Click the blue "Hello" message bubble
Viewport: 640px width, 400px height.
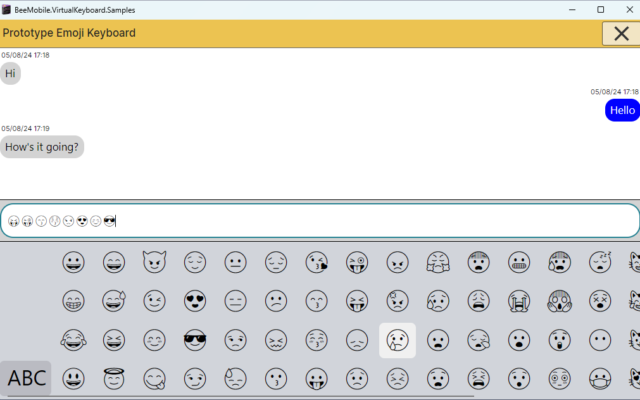[x=622, y=110]
